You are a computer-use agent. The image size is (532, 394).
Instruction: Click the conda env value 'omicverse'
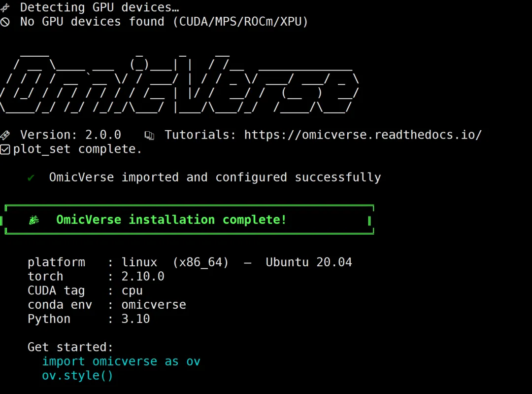click(x=154, y=305)
